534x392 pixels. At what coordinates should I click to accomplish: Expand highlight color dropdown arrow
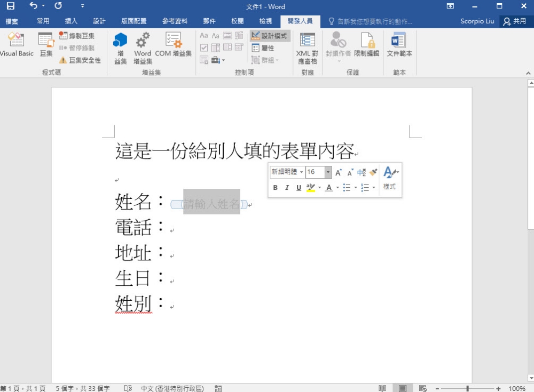tap(319, 188)
